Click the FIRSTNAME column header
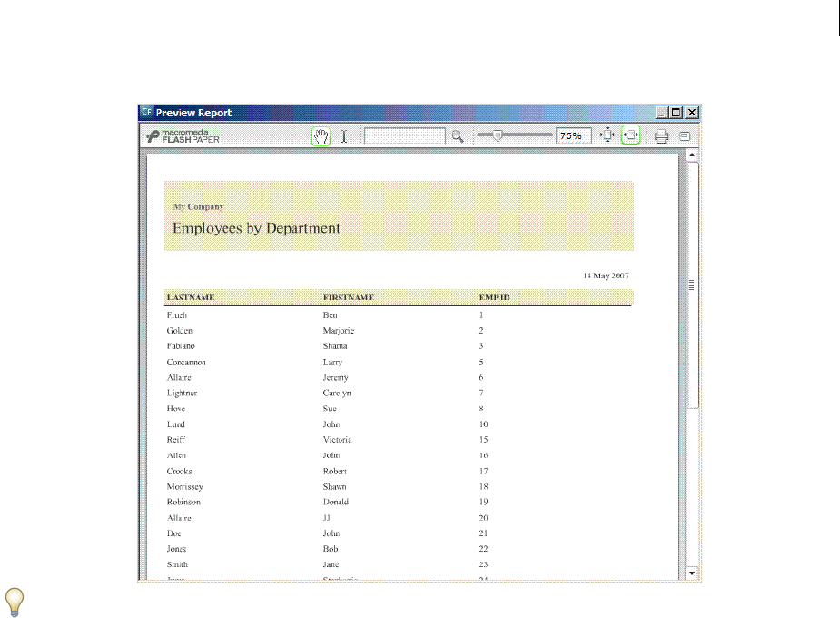The width and height of the screenshot is (840, 618). [349, 297]
